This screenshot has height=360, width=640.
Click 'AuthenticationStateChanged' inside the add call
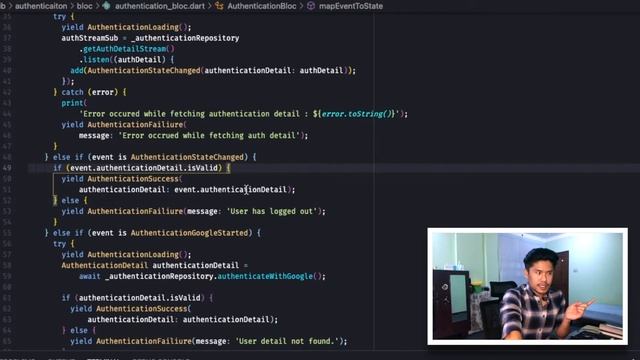[144, 71]
